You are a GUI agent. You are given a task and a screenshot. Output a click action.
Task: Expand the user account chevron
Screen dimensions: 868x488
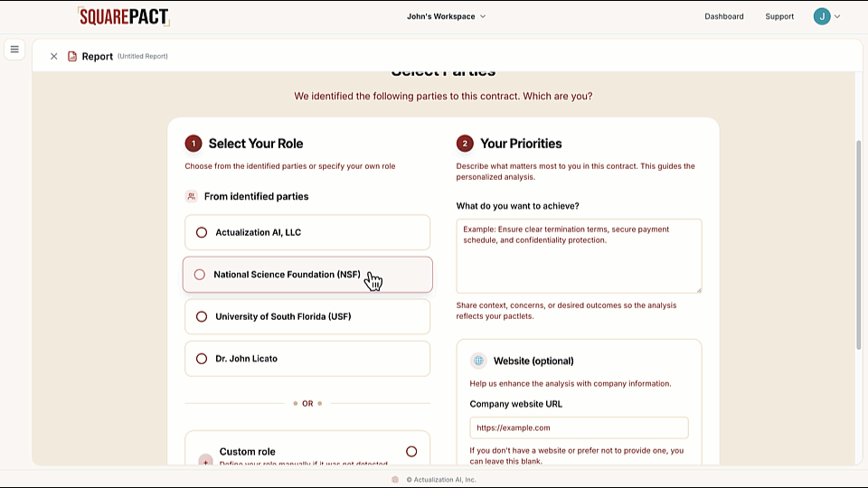(837, 16)
